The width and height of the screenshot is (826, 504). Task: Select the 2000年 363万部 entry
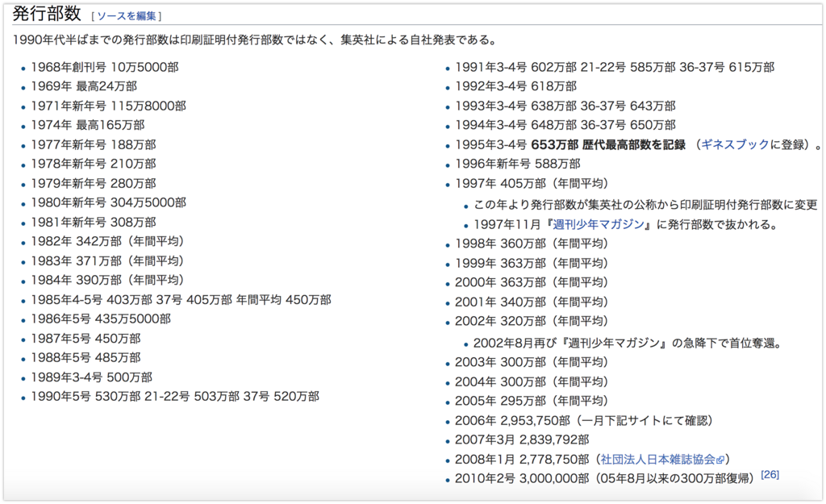[532, 282]
